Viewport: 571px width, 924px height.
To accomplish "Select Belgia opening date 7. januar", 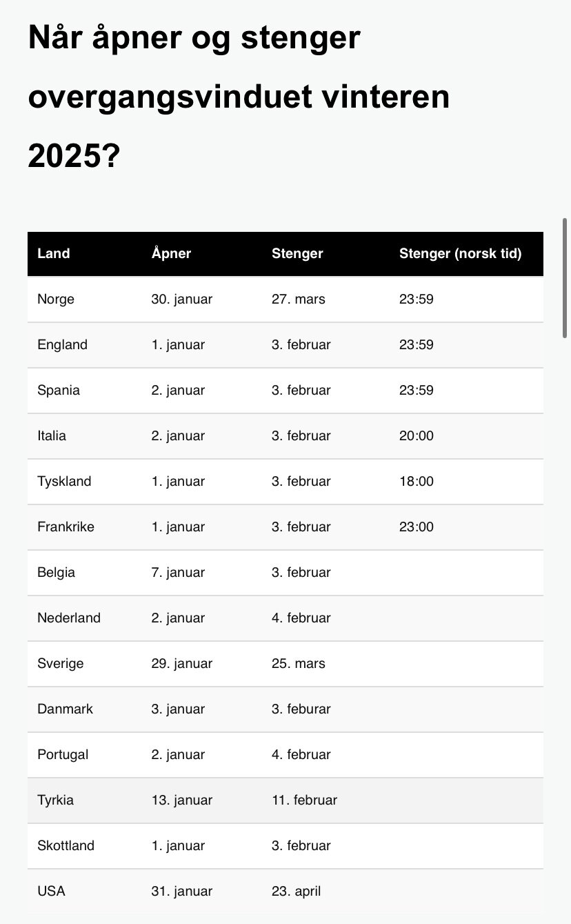I will tap(178, 572).
